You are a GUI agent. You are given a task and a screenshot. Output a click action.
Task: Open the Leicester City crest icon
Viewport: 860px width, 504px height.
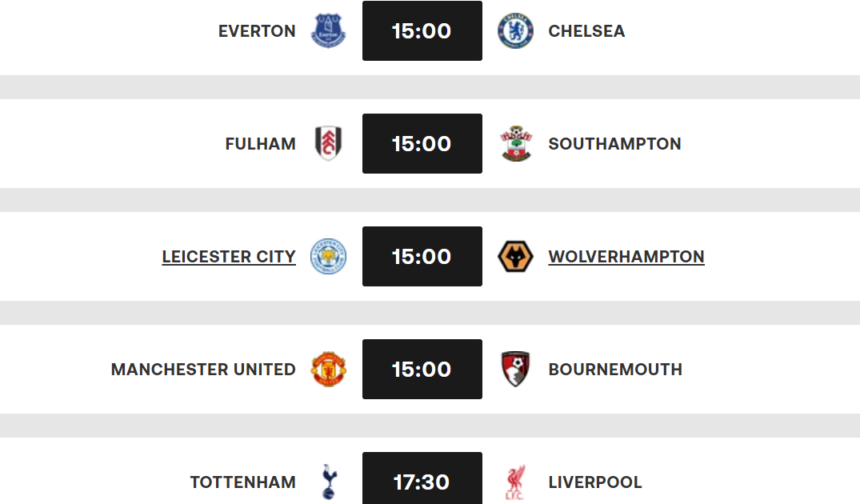(x=329, y=257)
